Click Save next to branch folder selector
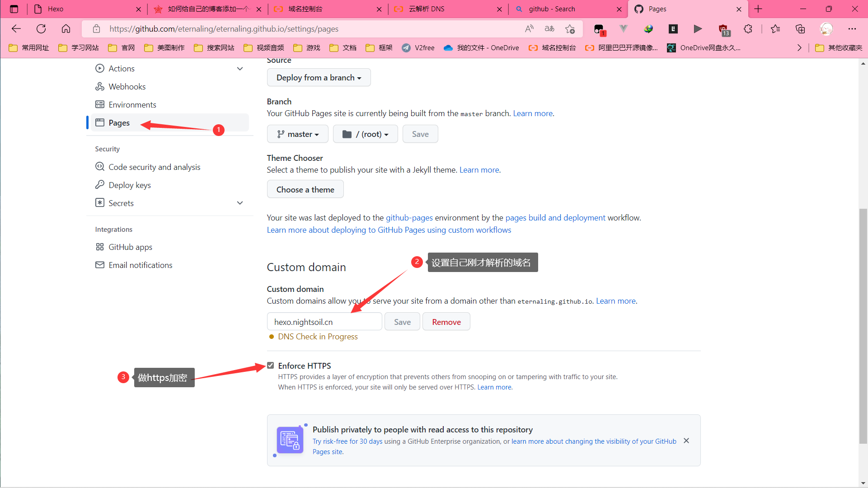This screenshot has width=868, height=488. coord(420,134)
